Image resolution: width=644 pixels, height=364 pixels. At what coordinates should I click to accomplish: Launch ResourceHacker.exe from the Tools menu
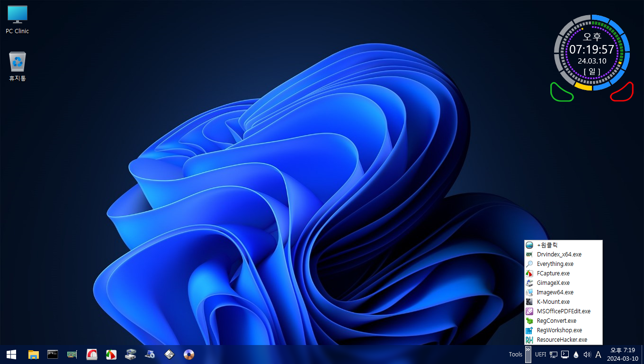coord(563,340)
